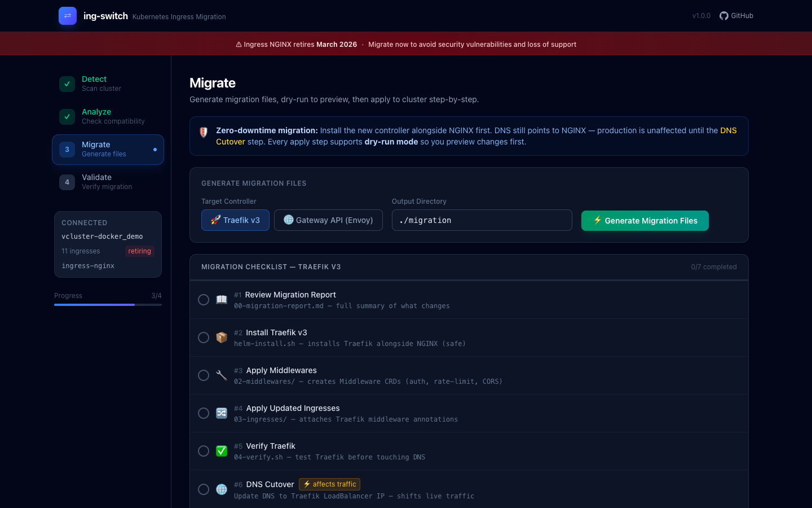
Task: Click the ing-switch app title
Action: [x=105, y=16]
